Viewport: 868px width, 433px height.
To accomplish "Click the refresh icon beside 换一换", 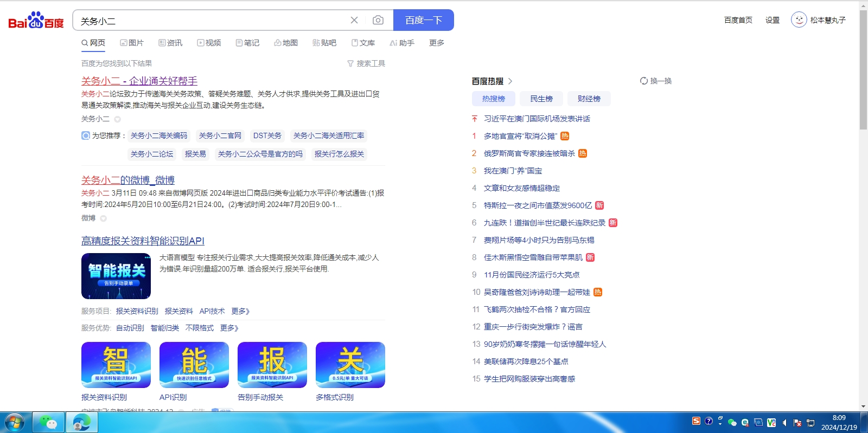I will 644,81.
